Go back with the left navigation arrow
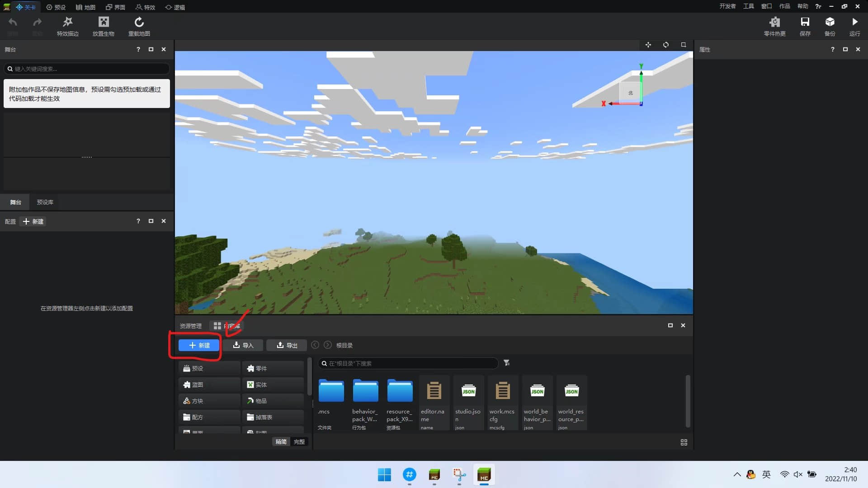 [x=315, y=345]
